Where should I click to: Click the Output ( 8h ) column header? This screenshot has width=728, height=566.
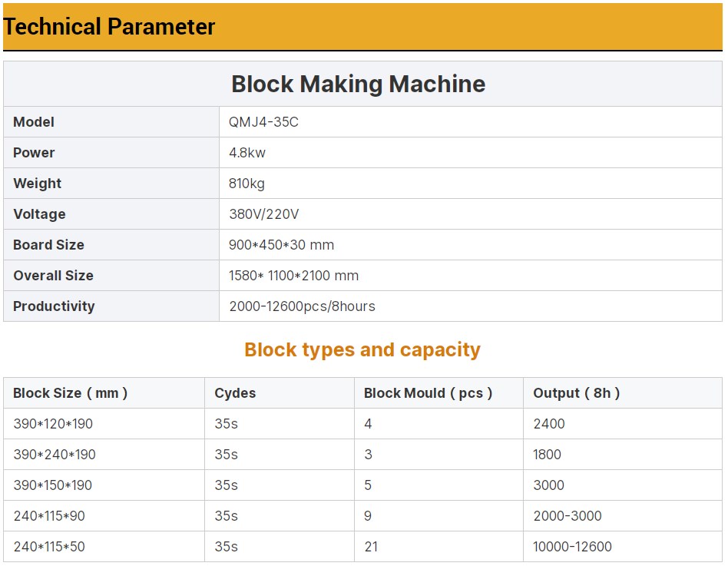point(576,393)
